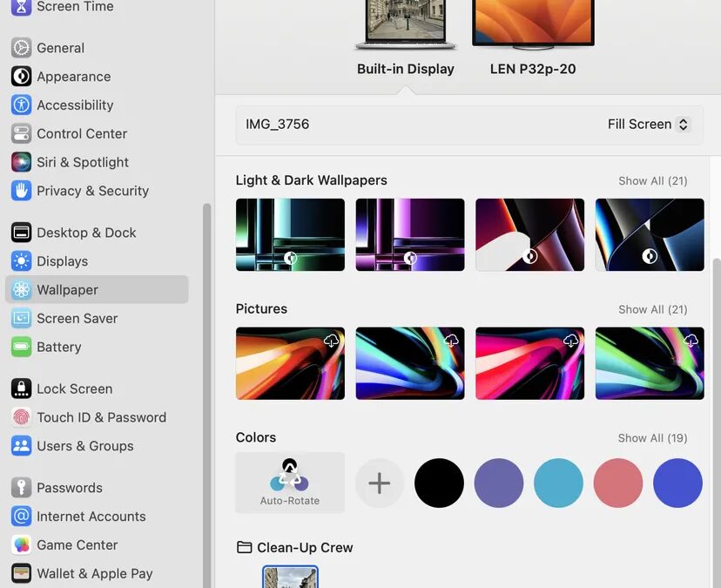This screenshot has width=721, height=588.
Task: Click the Wallet & Apple Pay icon
Action: [21, 573]
